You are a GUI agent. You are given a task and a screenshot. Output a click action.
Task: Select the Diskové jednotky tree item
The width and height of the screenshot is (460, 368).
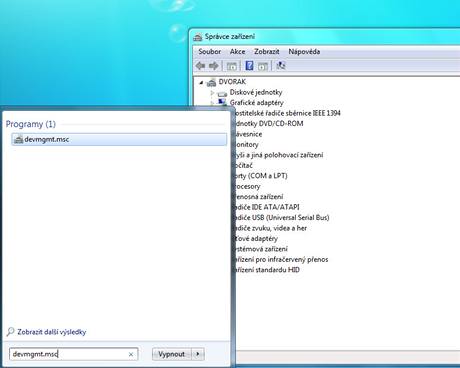(256, 92)
